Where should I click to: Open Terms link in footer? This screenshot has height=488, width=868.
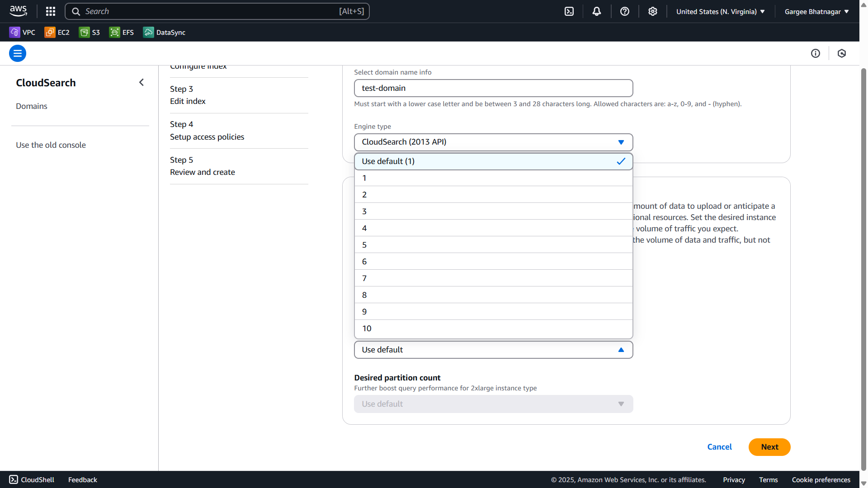[768, 480]
